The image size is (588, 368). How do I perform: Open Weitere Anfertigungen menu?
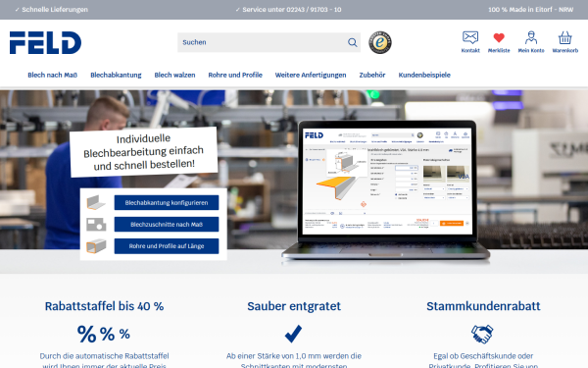311,76
